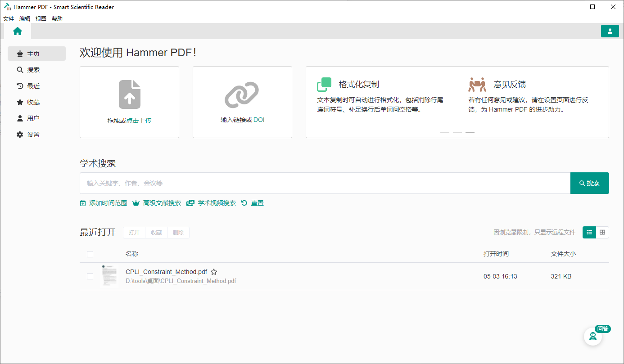Click the upload file icon
624x364 pixels.
pos(130,94)
